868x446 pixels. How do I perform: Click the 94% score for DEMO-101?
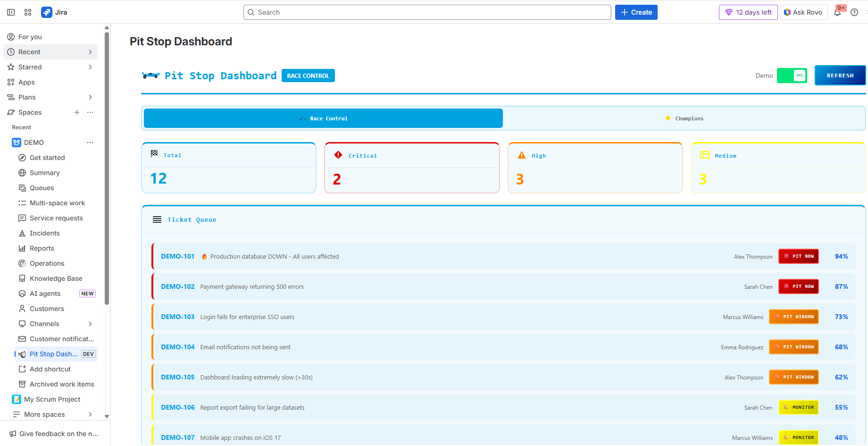(842, 256)
